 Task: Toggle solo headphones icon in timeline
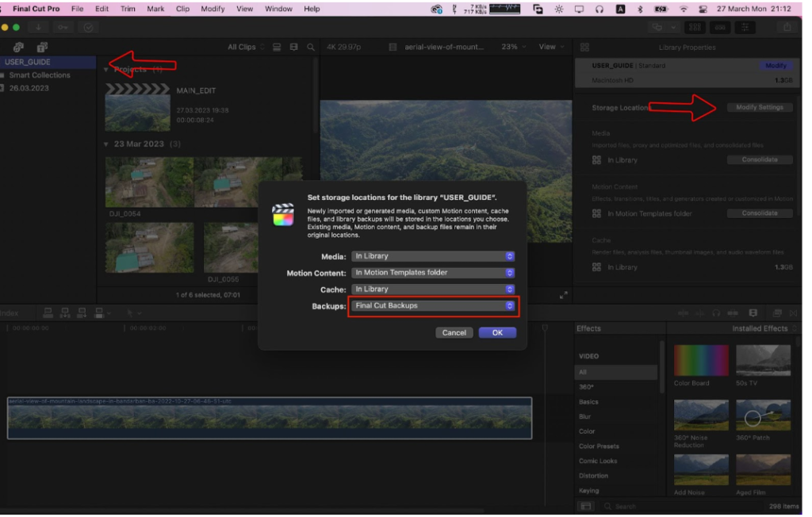coord(716,313)
